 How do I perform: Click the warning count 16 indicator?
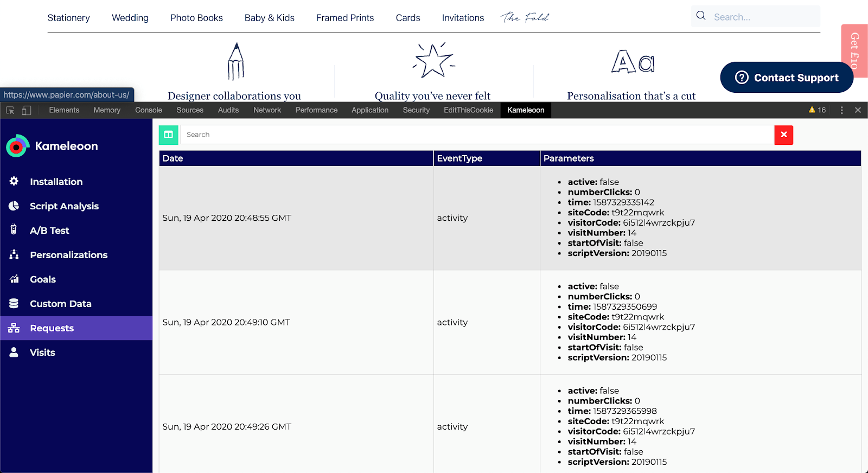point(817,110)
